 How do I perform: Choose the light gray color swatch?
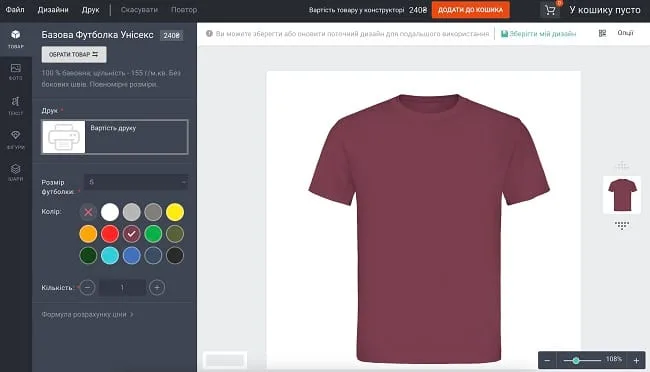[131, 212]
